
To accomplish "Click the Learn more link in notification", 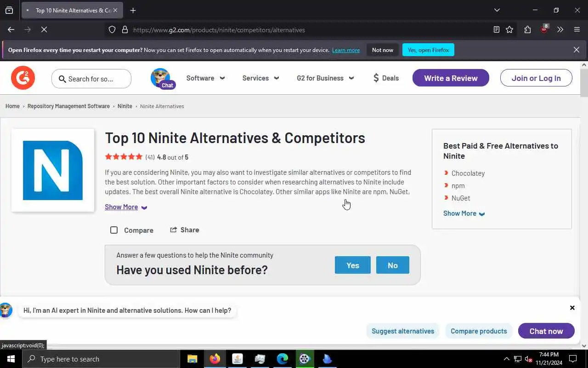I will tap(346, 50).
